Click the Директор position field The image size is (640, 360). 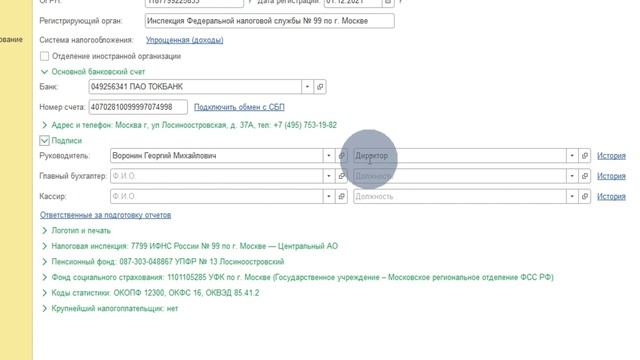click(x=460, y=156)
